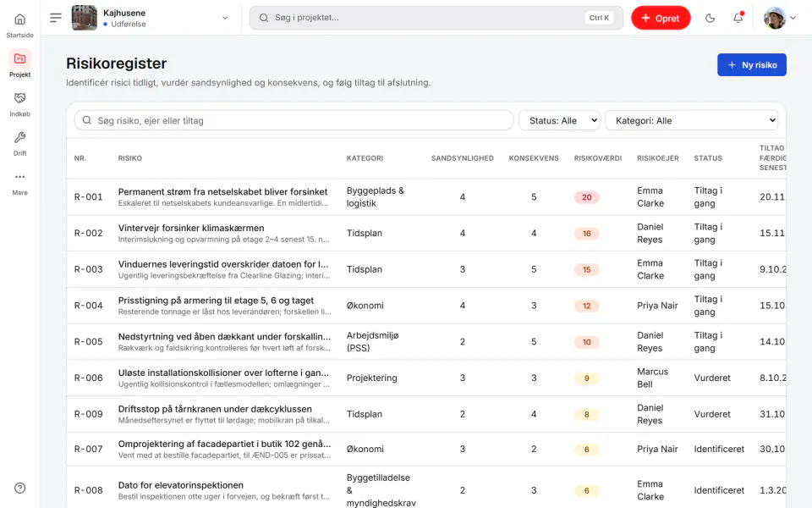Click the Projektering category cell

(x=372, y=378)
